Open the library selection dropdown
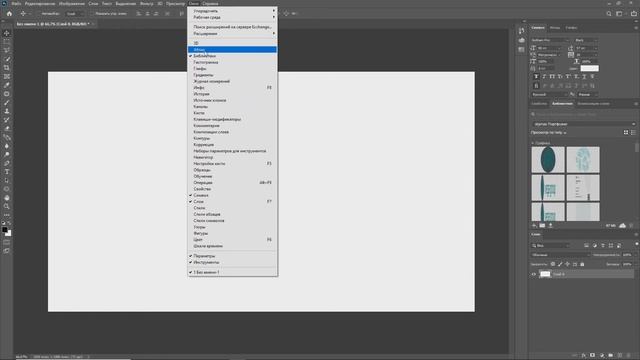This screenshot has width=640, height=360. pos(583,124)
